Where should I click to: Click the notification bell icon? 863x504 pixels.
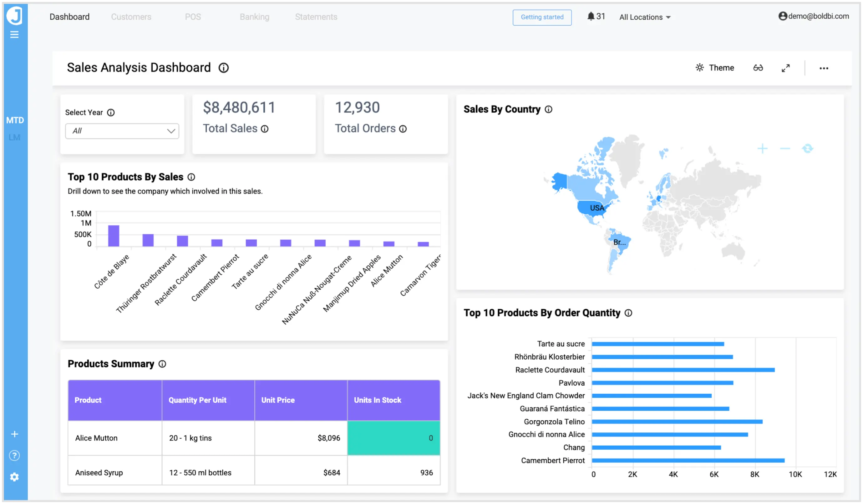(591, 17)
